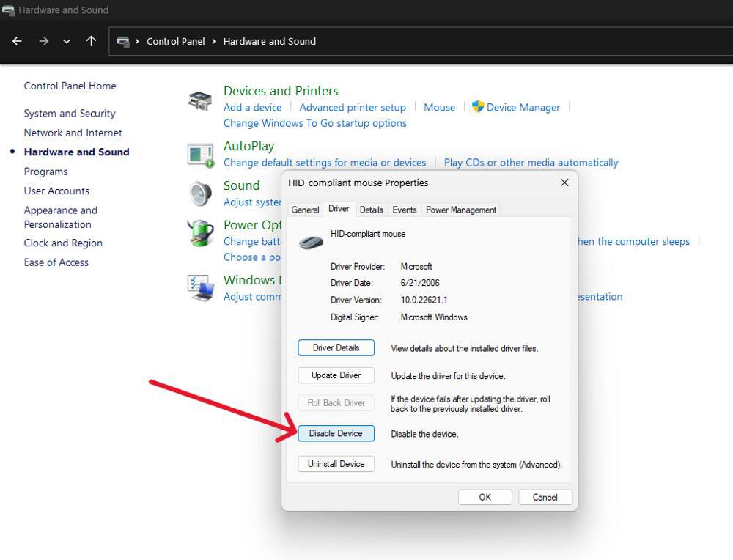733x560 pixels.
Task: Click the Power Options battery icon
Action: [201, 233]
